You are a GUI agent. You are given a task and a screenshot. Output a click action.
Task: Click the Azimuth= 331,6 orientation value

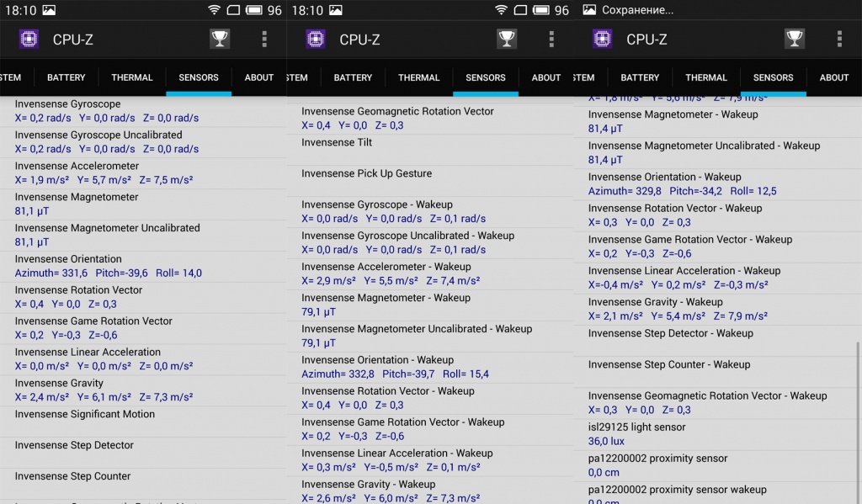[51, 273]
